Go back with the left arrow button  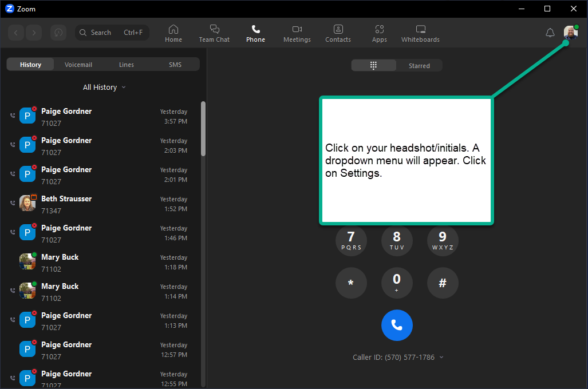click(x=16, y=33)
